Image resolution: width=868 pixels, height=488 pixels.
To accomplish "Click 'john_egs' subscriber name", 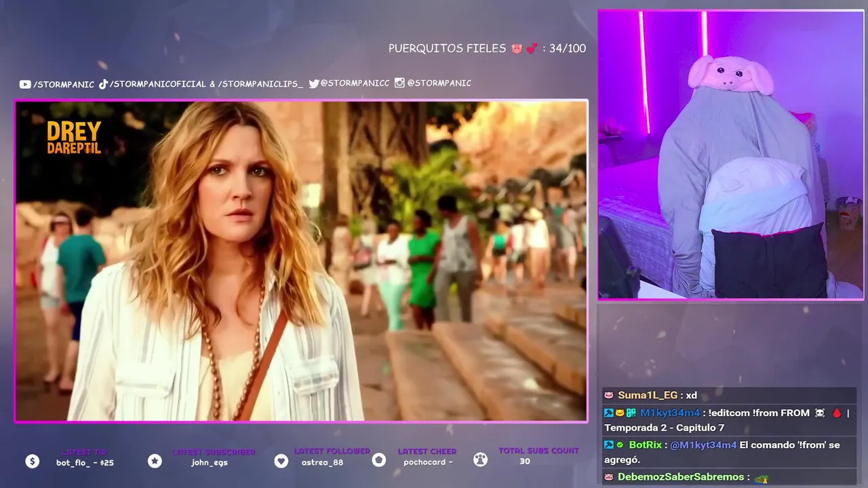I will pyautogui.click(x=210, y=463).
